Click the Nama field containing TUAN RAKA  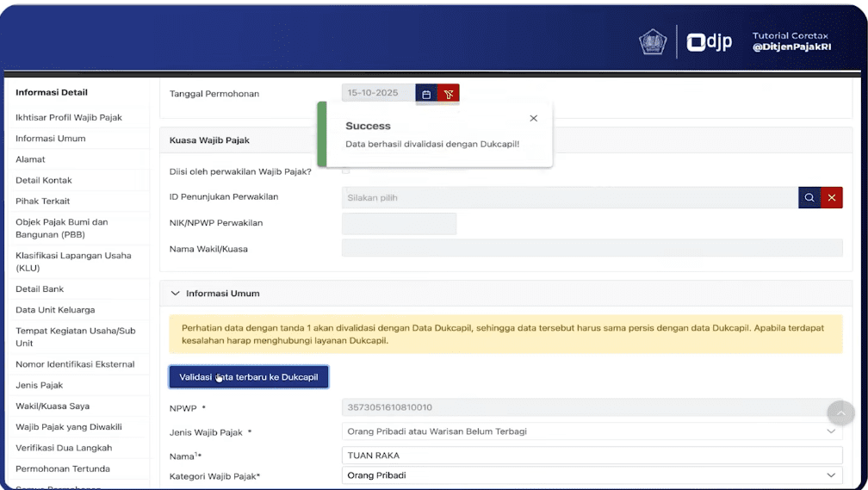(x=592, y=456)
